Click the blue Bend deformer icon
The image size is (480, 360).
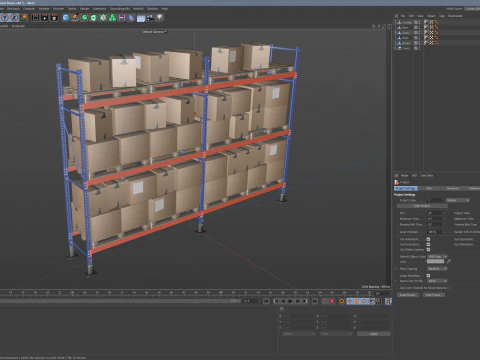point(131,17)
